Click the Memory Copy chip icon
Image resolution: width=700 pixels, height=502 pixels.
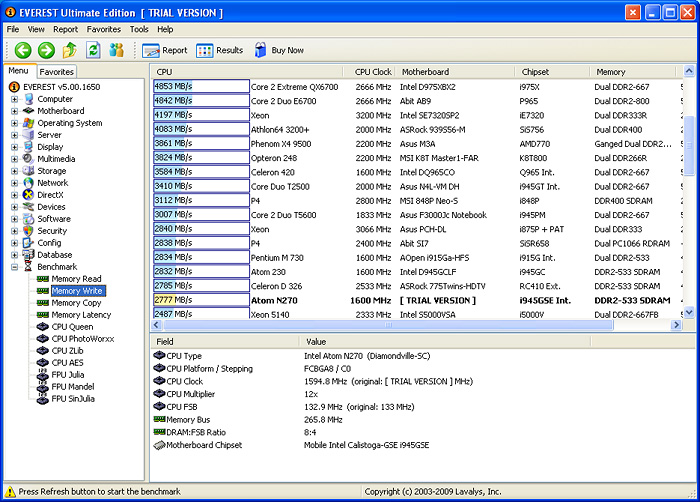[x=43, y=303]
